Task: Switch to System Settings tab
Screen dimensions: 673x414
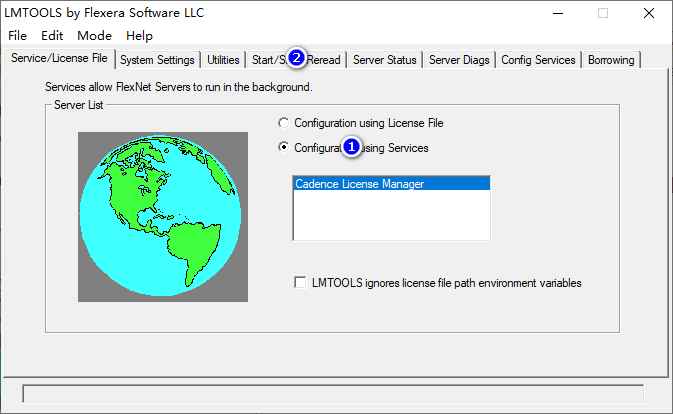Action: pos(157,60)
